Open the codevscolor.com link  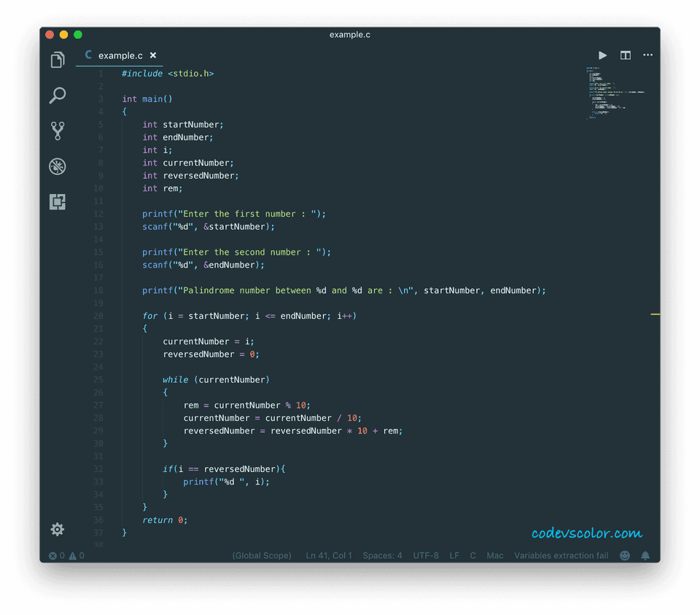[x=586, y=533]
